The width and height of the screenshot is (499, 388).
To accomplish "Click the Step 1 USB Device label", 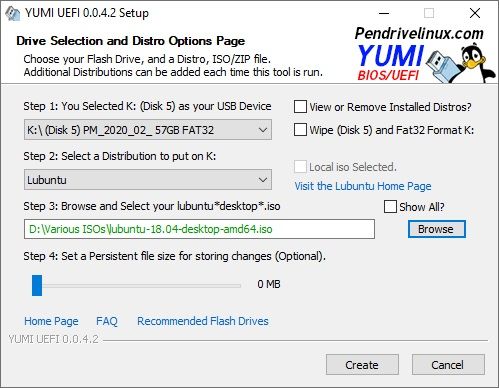I will pyautogui.click(x=147, y=106).
